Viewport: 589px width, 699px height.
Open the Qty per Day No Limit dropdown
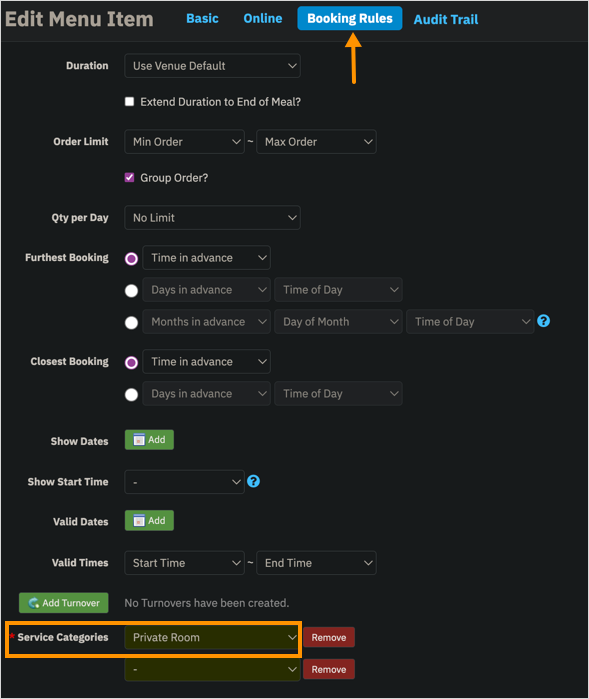(x=212, y=218)
